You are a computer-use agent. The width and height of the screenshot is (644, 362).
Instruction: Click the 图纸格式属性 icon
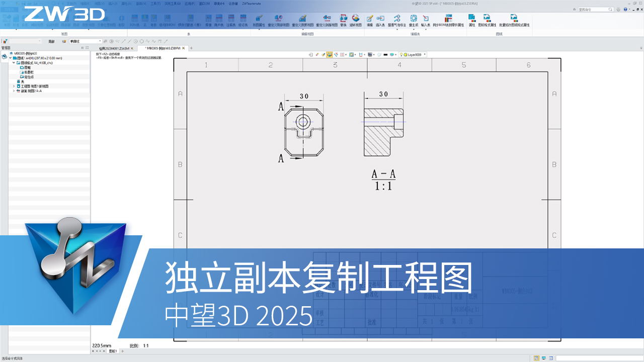pyautogui.click(x=487, y=19)
